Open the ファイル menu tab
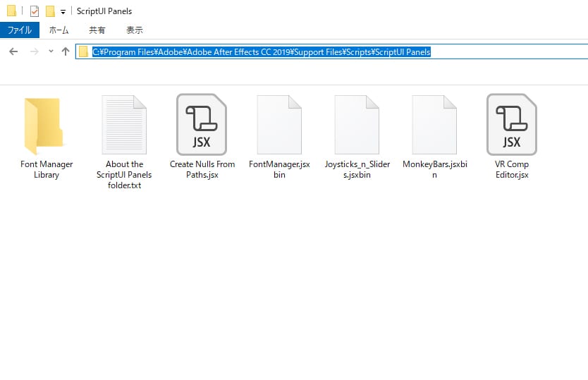The width and height of the screenshot is (588, 380). tap(20, 30)
